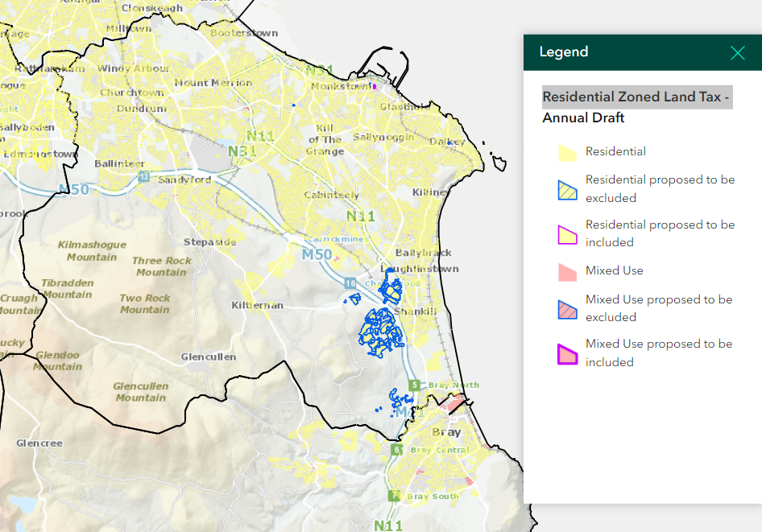762x532 pixels.
Task: Click the magenta parcel near Monkstown
Action: click(375, 86)
